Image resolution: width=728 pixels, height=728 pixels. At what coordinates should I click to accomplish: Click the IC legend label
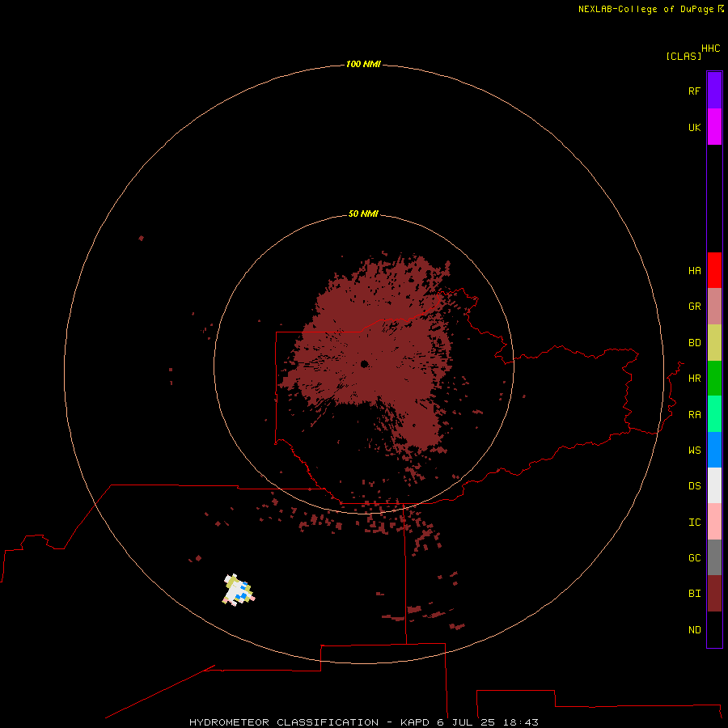tap(694, 523)
